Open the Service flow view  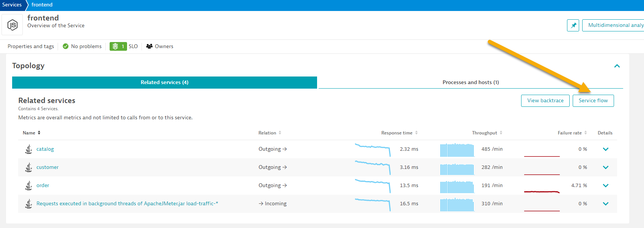pos(593,101)
